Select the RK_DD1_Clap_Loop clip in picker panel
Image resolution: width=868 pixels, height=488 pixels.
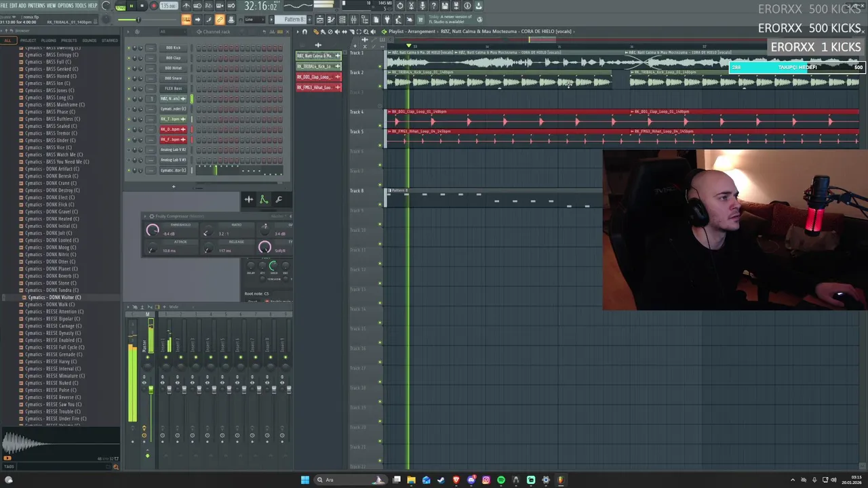(319, 77)
